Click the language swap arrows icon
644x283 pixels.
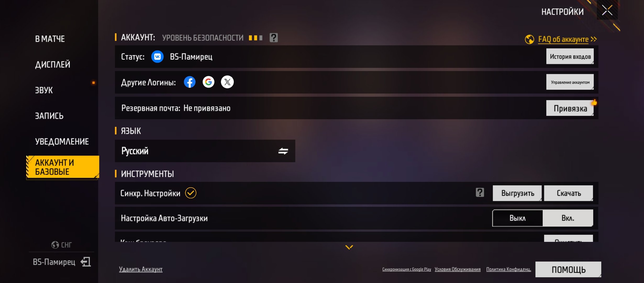point(283,151)
